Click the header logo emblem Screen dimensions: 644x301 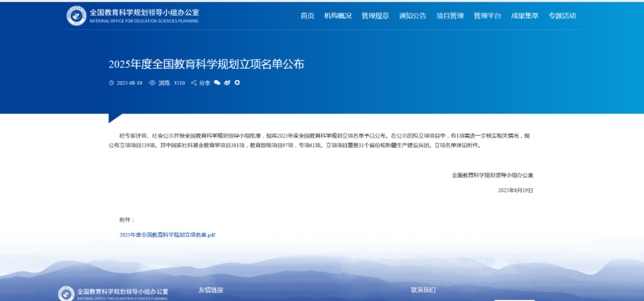tap(76, 16)
